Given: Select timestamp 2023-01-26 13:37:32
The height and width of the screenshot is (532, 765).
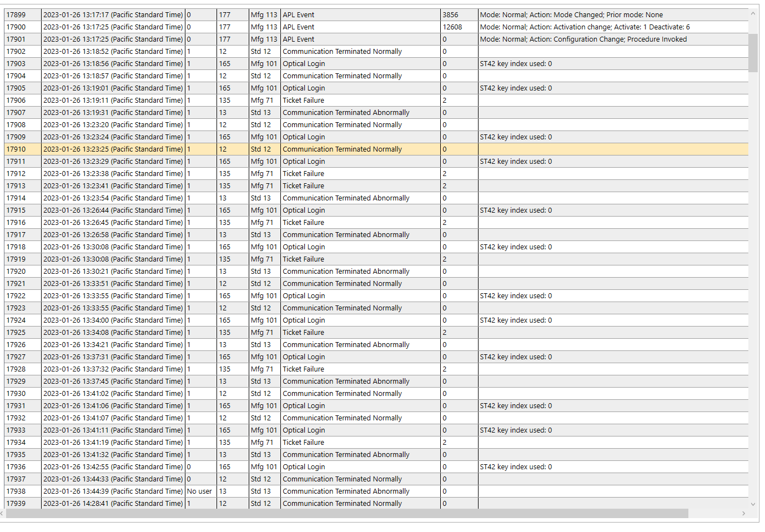Looking at the screenshot, I should point(113,369).
